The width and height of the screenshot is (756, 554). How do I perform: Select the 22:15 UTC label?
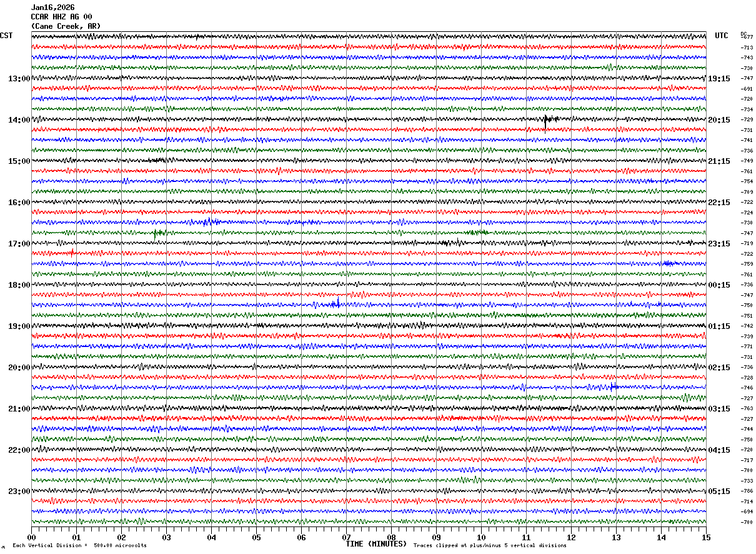click(x=719, y=203)
